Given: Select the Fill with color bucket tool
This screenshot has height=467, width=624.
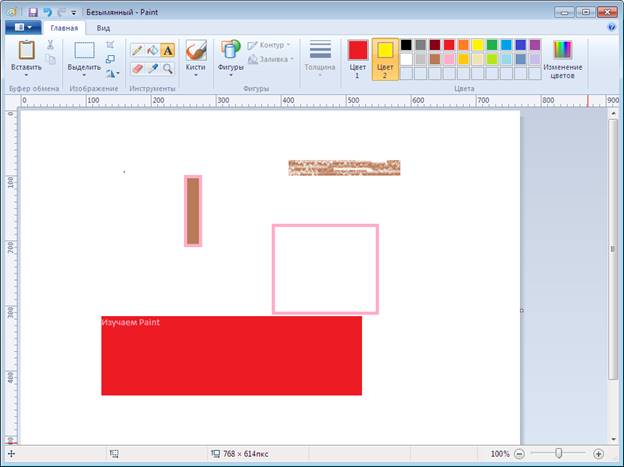Looking at the screenshot, I should coord(152,51).
